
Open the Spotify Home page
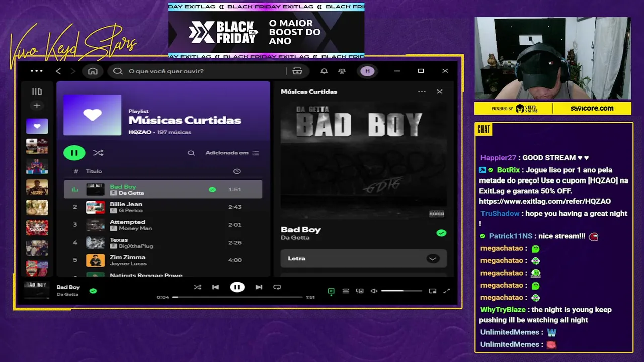[93, 71]
